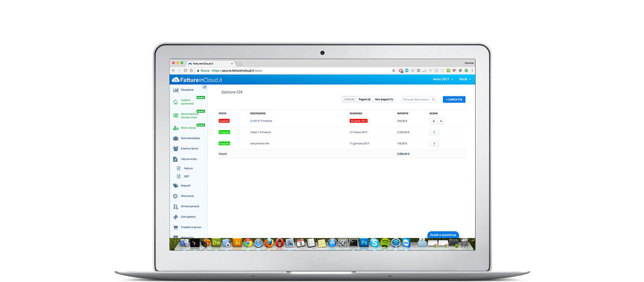Click the Solleciti automatici hand icon
The height and width of the screenshot is (282, 644).
click(x=176, y=102)
